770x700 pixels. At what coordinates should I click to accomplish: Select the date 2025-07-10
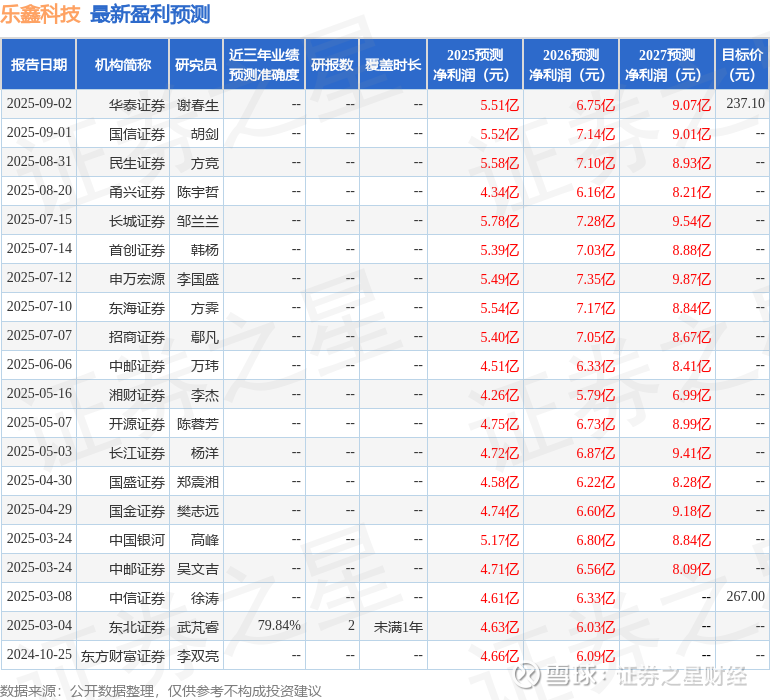point(39,307)
